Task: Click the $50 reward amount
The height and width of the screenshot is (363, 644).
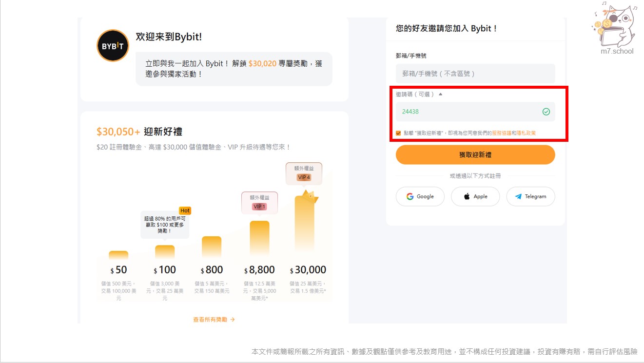Action: click(x=118, y=270)
